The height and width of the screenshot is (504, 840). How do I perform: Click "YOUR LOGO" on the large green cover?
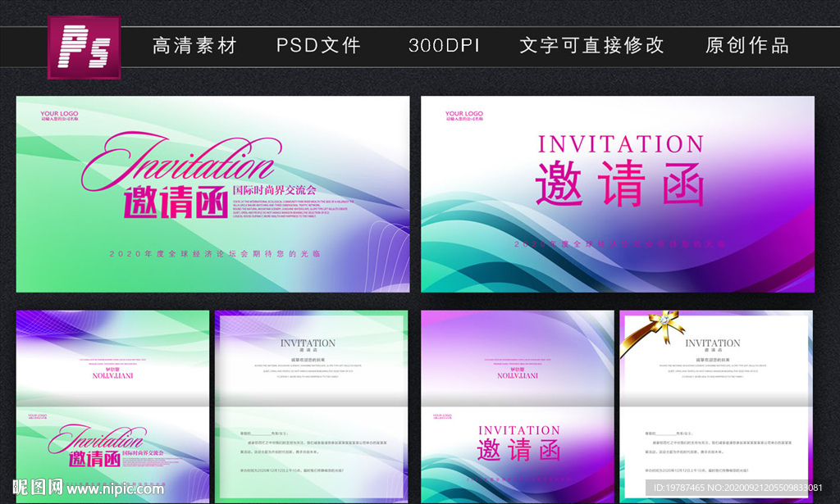pyautogui.click(x=59, y=114)
